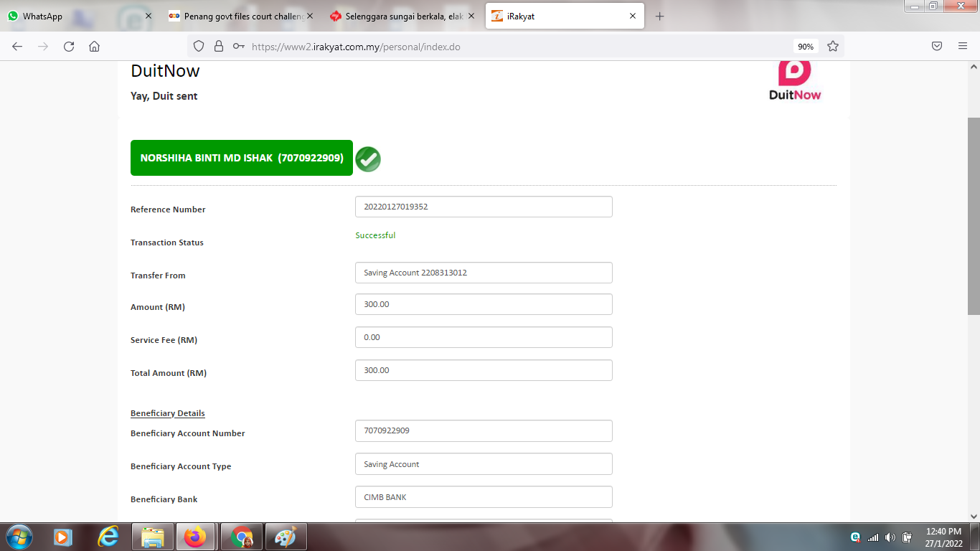Click the Beneficiary Details heading
This screenshot has width=980, height=551.
(168, 413)
